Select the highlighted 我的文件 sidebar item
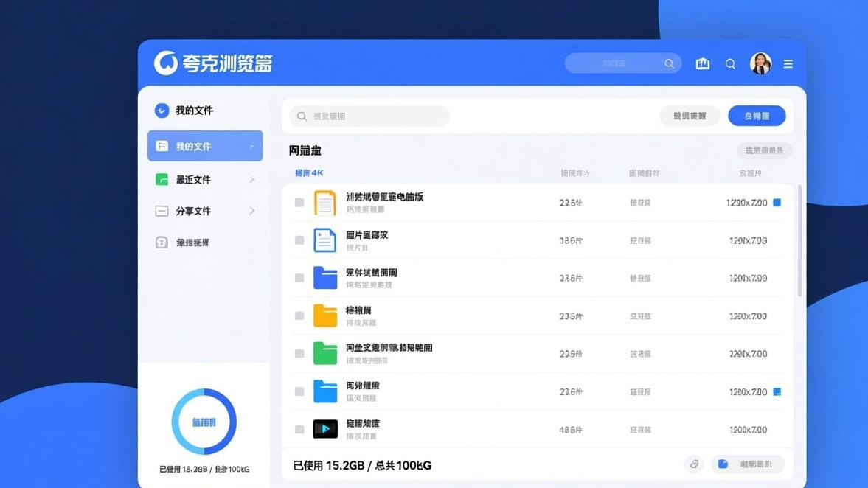868x488 pixels. [205, 146]
